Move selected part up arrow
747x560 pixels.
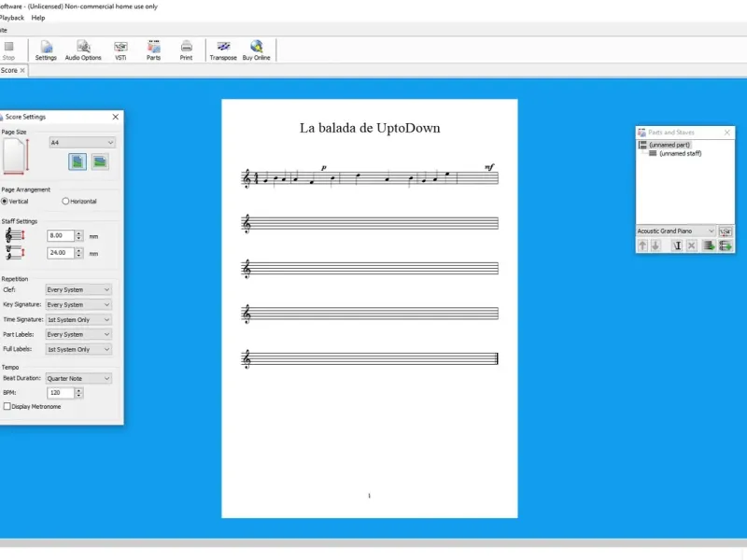[642, 245]
